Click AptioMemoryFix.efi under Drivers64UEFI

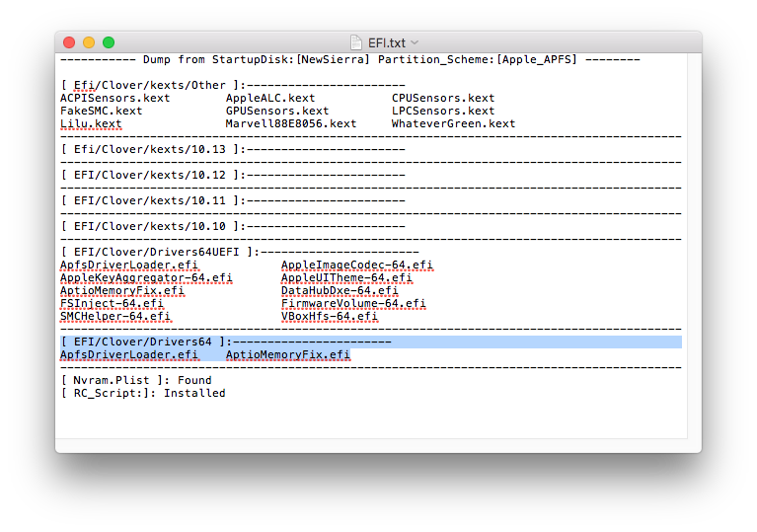(x=122, y=290)
